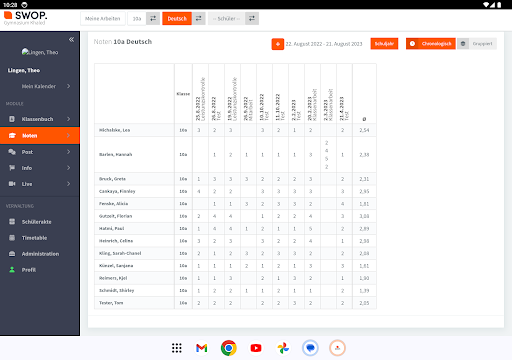Open the Profil page
The width and height of the screenshot is (512, 360).
pos(40,270)
